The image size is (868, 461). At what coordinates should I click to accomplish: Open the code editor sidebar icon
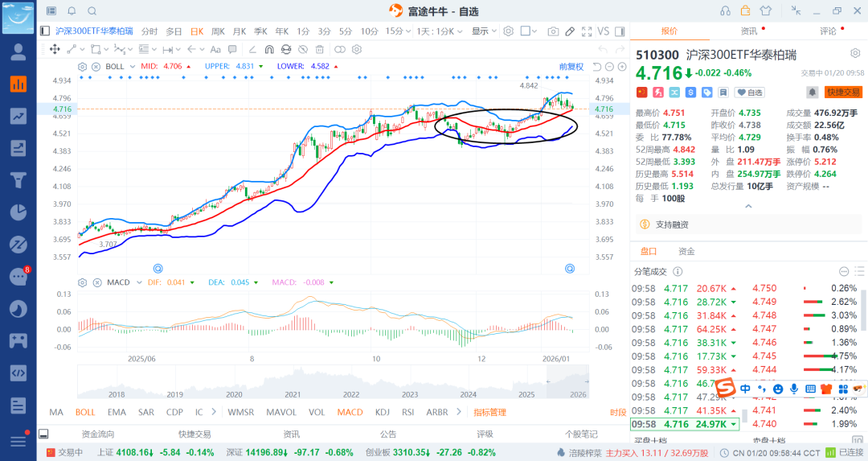click(x=18, y=373)
